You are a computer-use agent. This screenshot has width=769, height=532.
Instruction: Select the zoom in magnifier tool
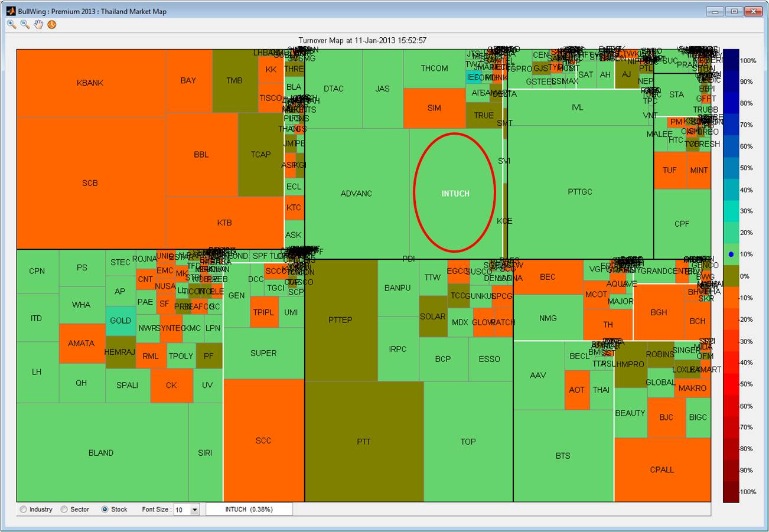pos(11,24)
